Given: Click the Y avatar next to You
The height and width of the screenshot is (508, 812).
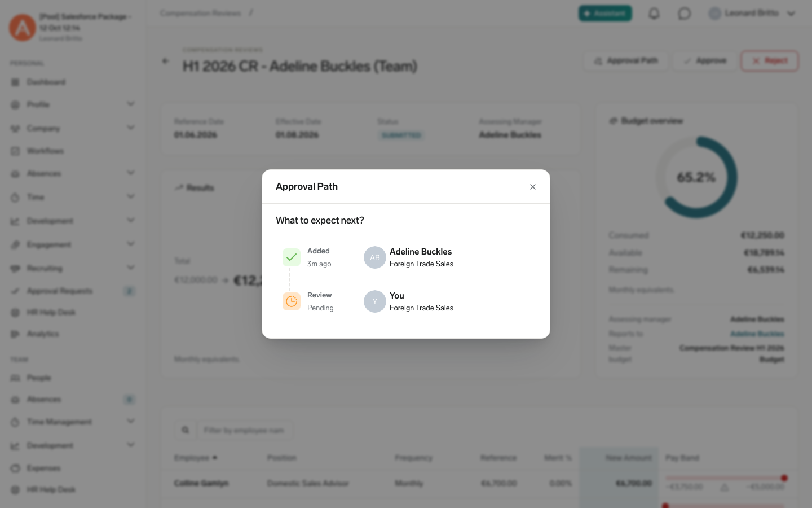Looking at the screenshot, I should tap(375, 301).
